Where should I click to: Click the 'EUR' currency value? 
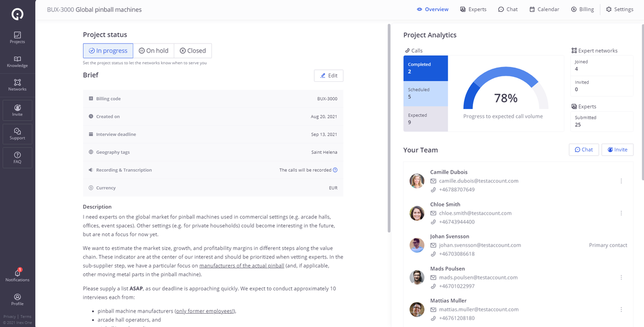click(x=333, y=188)
